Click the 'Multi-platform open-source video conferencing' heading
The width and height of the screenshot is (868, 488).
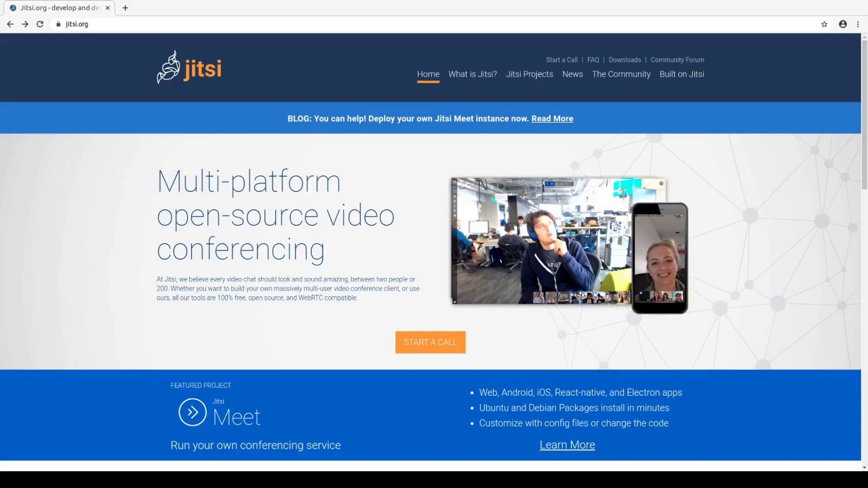tap(276, 215)
